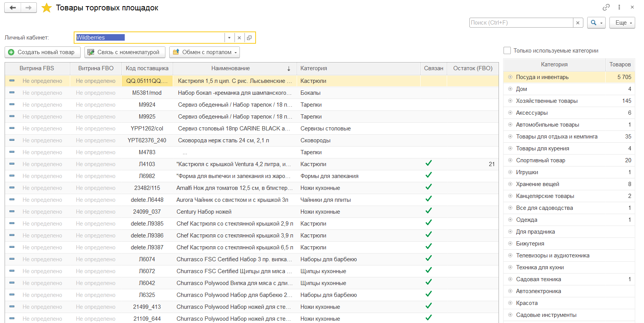The image size is (644, 323).
Task: Toggle the favorites star icon
Action: [46, 8]
